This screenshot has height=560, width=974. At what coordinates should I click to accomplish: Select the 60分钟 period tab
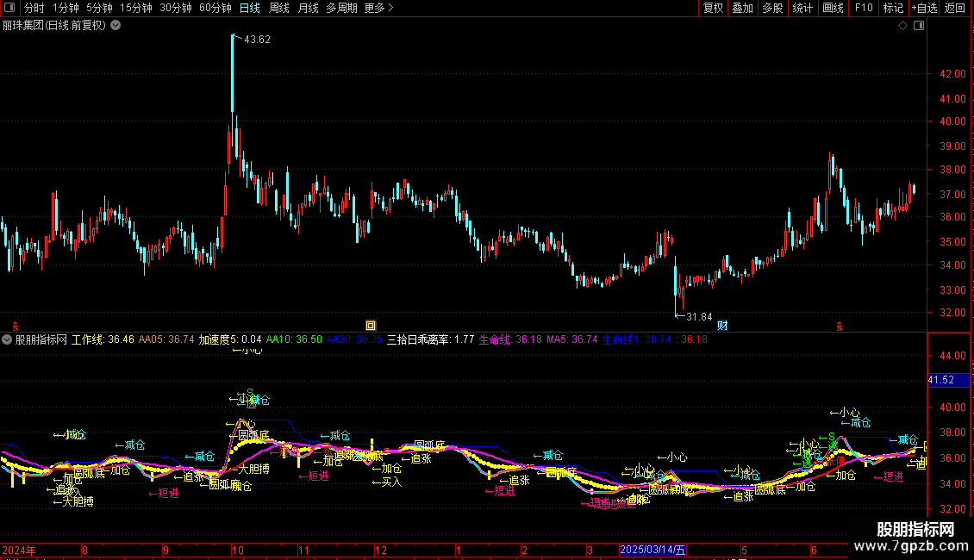[x=215, y=8]
